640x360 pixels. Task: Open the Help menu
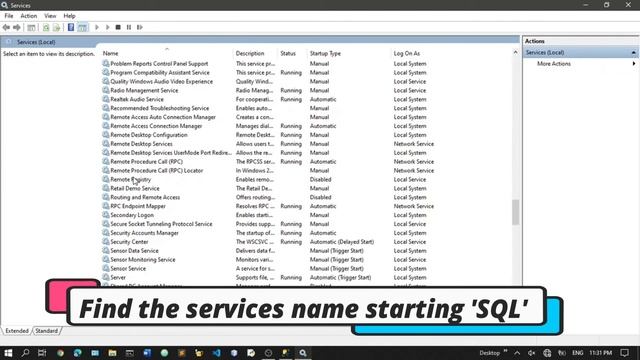pos(69,16)
